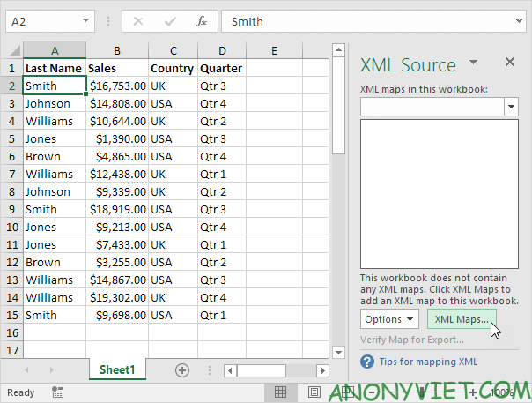Add a new sheet with plus button
The image size is (532, 403).
182,370
